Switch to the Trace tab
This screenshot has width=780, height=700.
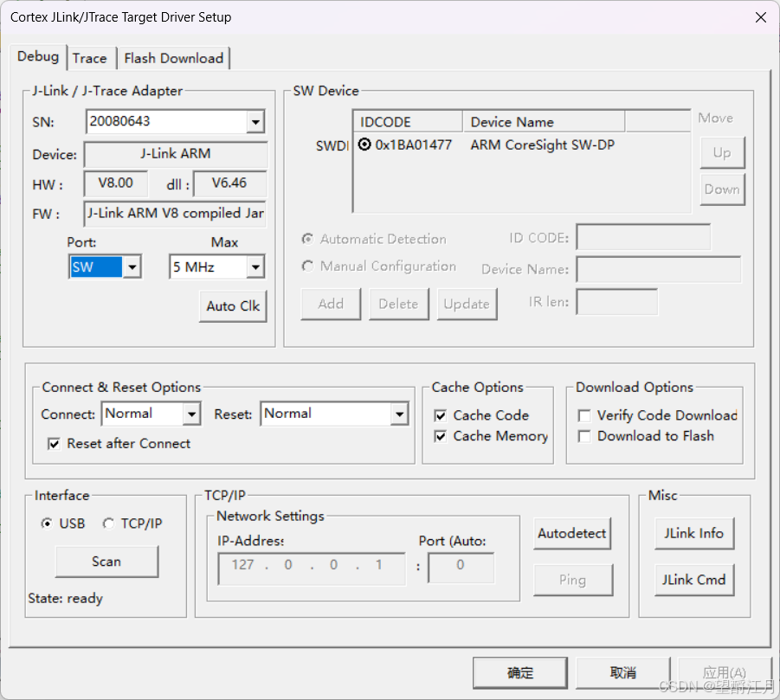point(89,58)
